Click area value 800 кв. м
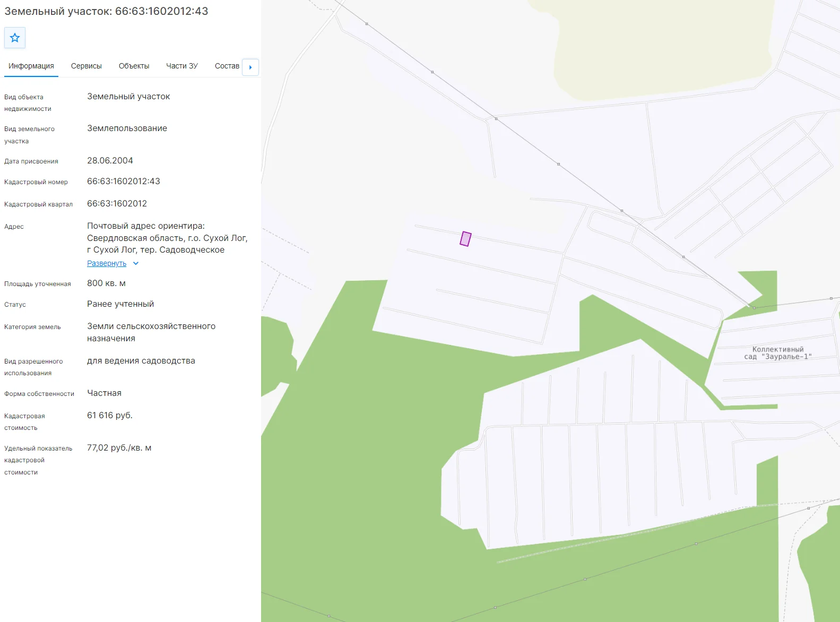 (106, 283)
